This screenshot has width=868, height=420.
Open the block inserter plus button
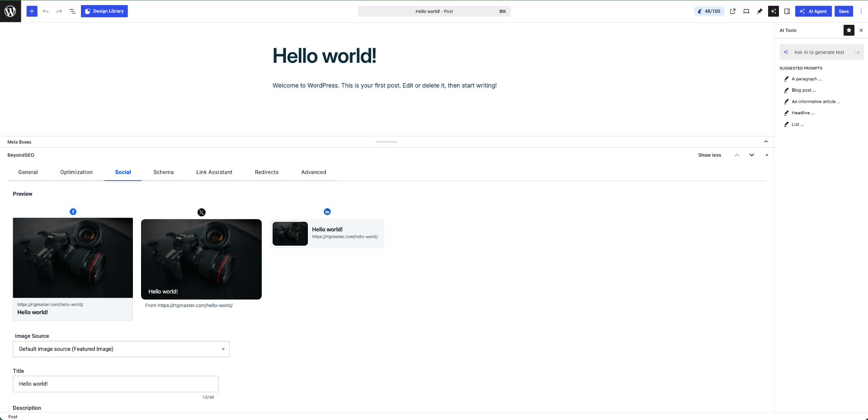[32, 11]
